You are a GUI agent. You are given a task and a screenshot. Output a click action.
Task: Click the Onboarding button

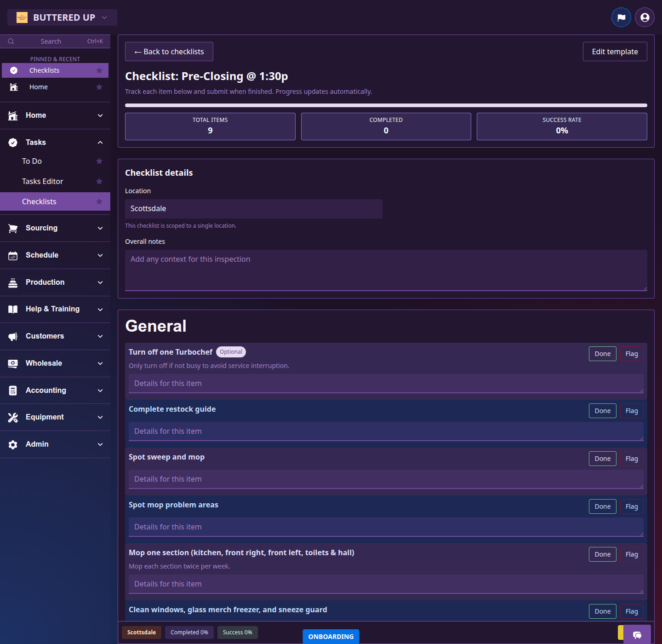coord(331,637)
